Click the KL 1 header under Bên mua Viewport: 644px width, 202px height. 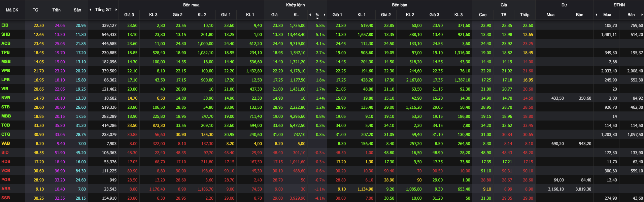coord(250,15)
